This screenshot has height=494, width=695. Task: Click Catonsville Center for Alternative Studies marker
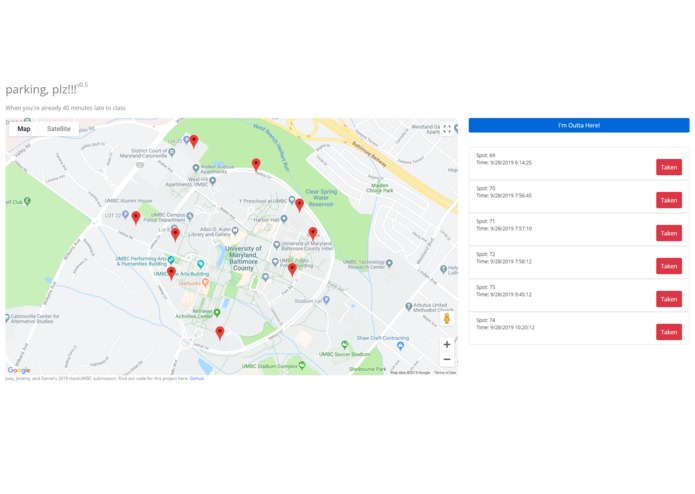(x=7, y=318)
